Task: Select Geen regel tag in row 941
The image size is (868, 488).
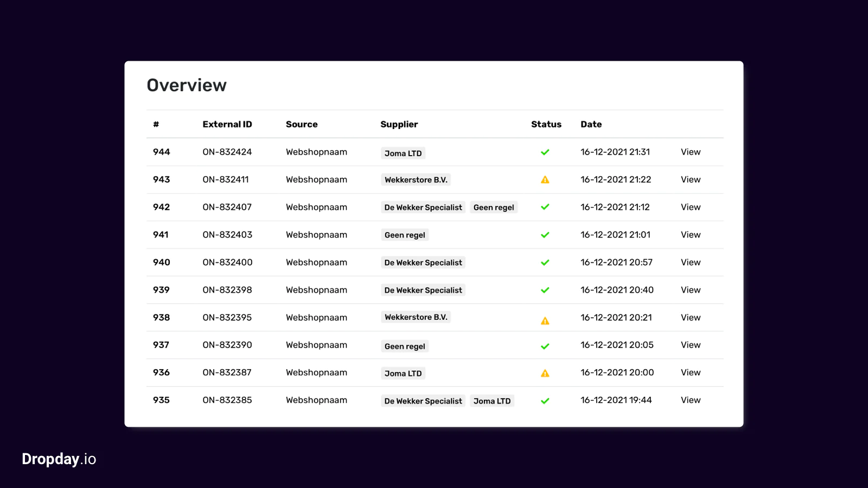Action: [x=405, y=235]
